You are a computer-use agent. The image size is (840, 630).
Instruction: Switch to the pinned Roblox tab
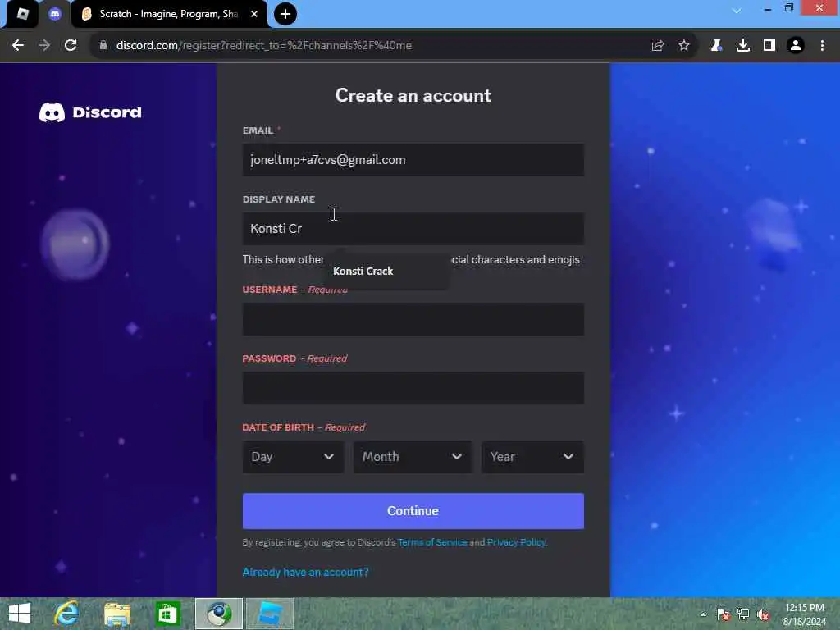click(x=22, y=14)
